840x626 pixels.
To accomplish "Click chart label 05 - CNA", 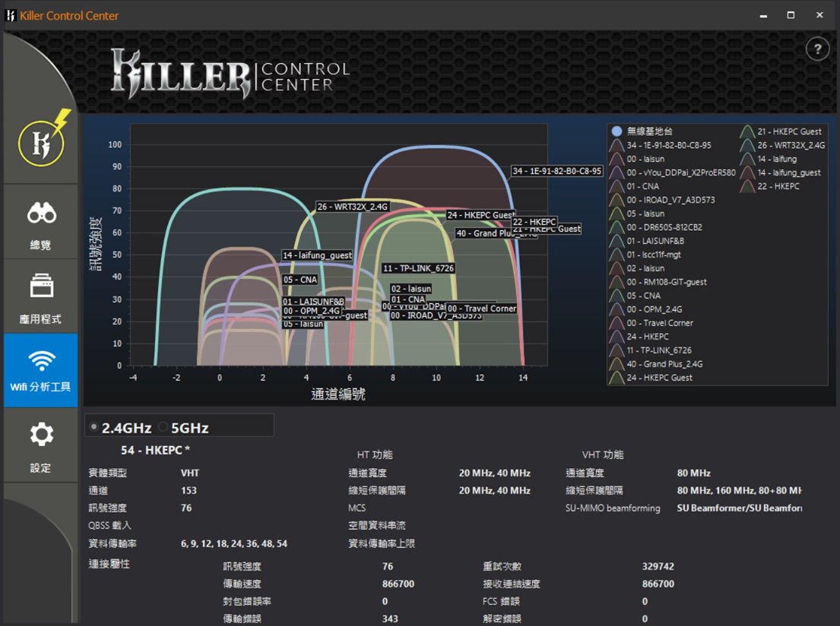I will (x=300, y=280).
